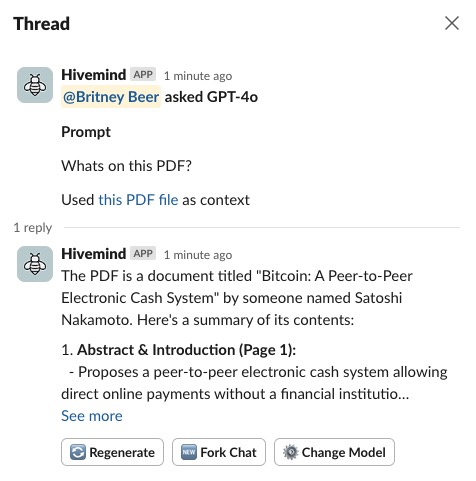Screen dimensions: 476x481
Task: Click the reply's '1 minute ago' timestamp
Action: [x=198, y=255]
